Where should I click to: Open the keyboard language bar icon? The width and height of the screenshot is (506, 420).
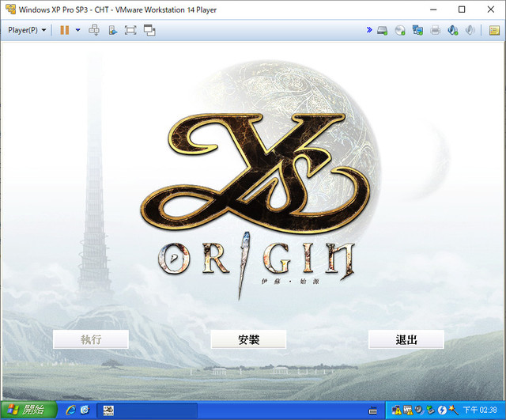(372, 411)
